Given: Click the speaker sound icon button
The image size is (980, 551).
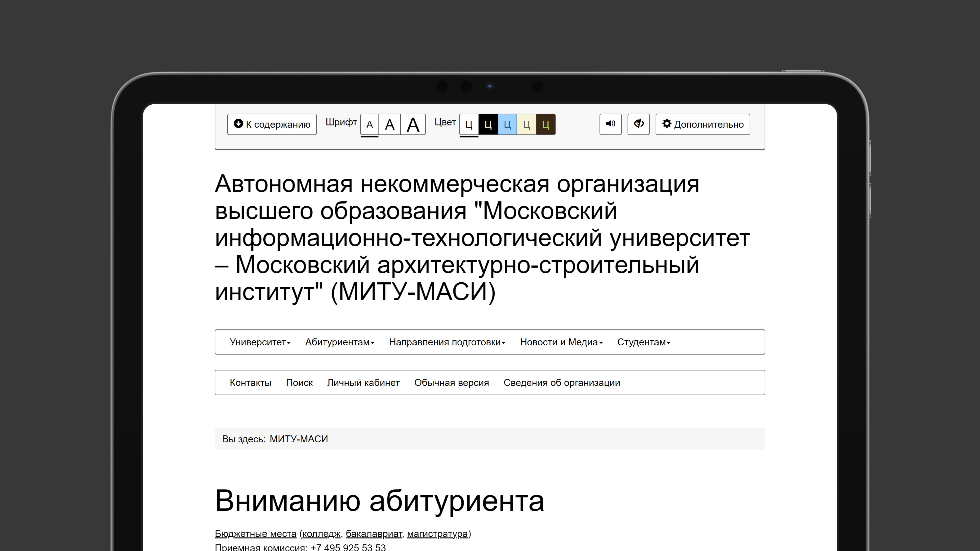Looking at the screenshot, I should [x=610, y=124].
